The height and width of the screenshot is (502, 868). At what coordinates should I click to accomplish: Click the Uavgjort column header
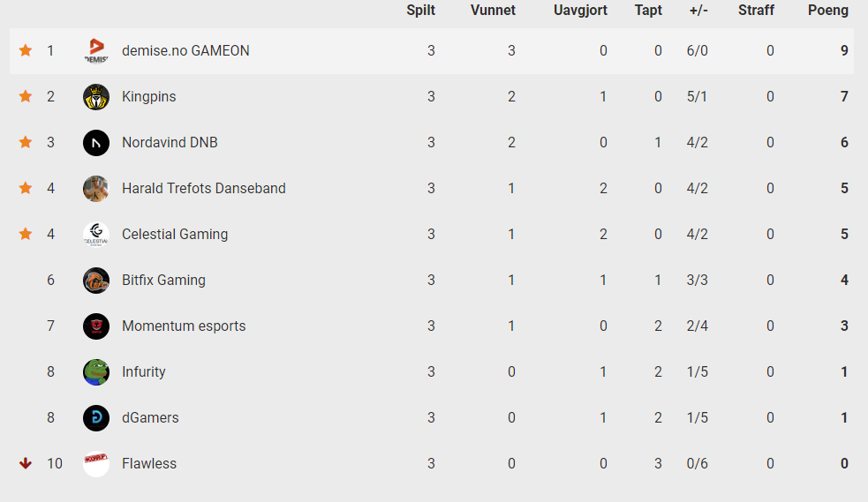click(x=581, y=10)
